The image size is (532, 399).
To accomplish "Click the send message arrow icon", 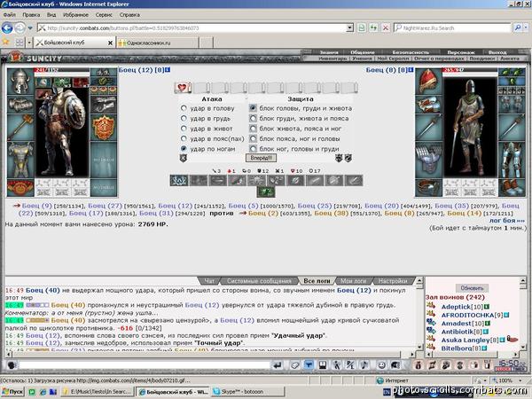I will pyautogui.click(x=278, y=365).
